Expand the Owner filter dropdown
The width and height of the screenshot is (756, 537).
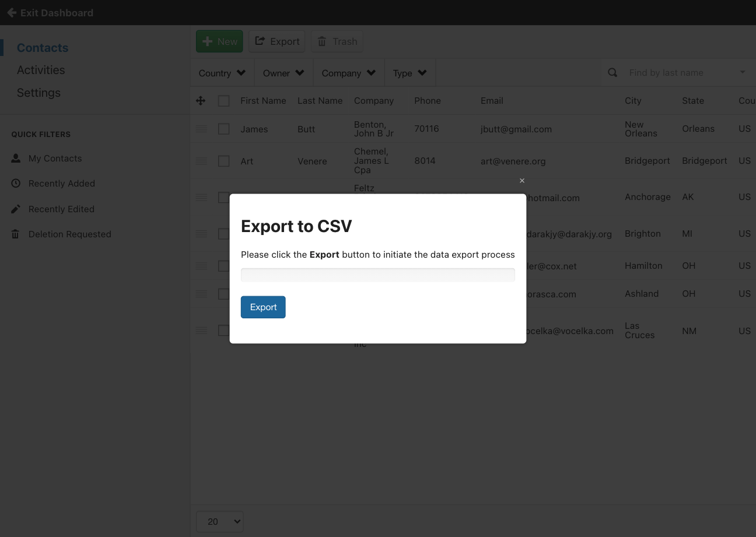point(283,73)
